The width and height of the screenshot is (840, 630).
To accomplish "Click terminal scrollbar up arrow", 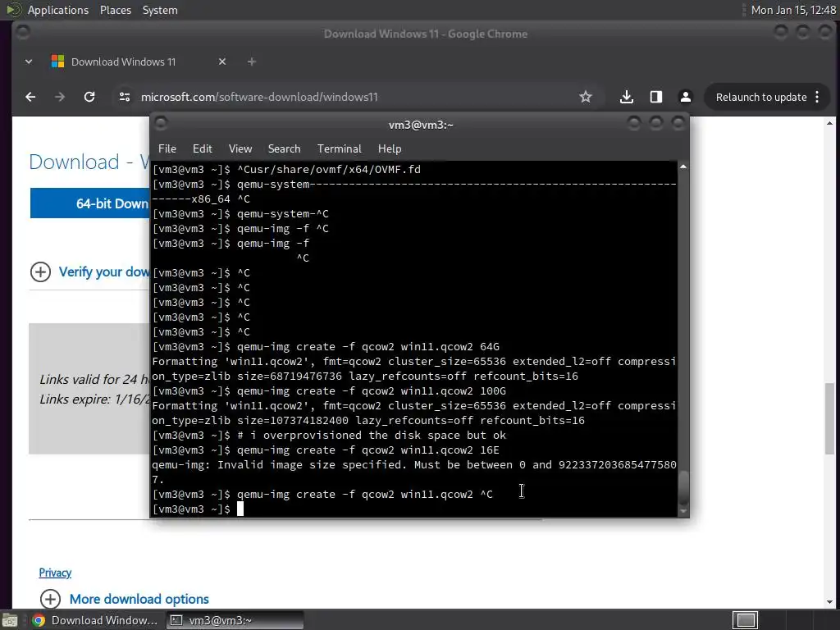I will (683, 167).
